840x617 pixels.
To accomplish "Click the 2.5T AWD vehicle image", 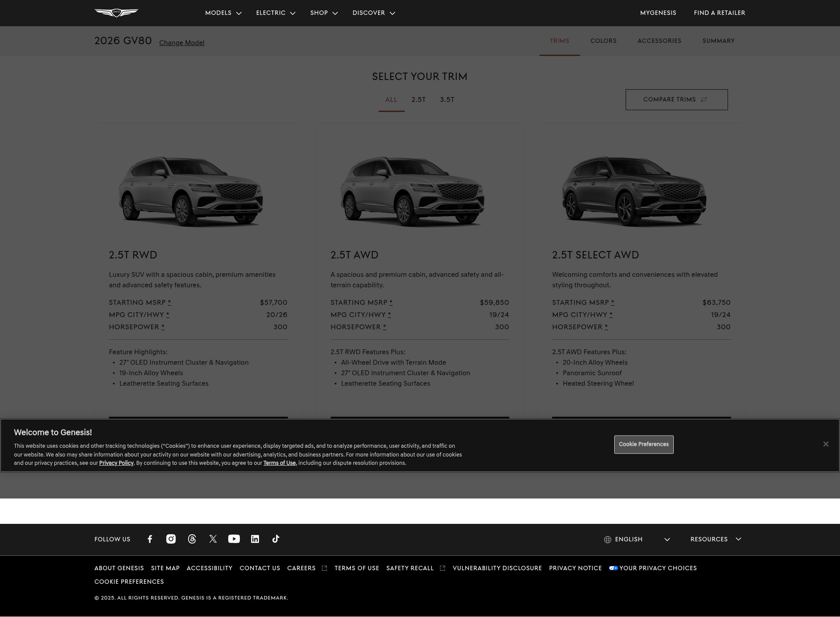I will [x=413, y=191].
